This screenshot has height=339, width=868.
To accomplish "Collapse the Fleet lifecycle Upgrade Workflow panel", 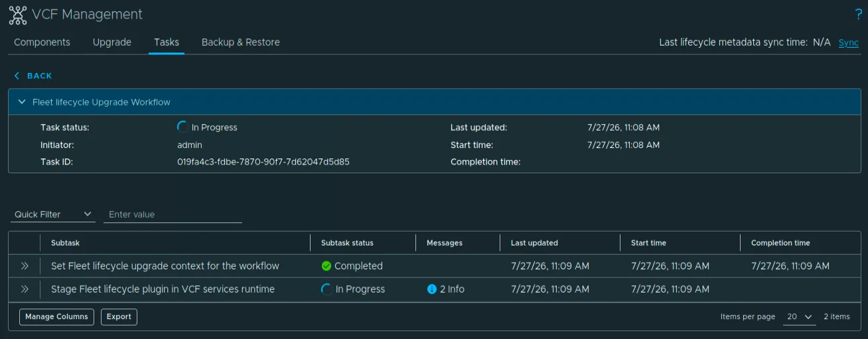I will point(22,102).
